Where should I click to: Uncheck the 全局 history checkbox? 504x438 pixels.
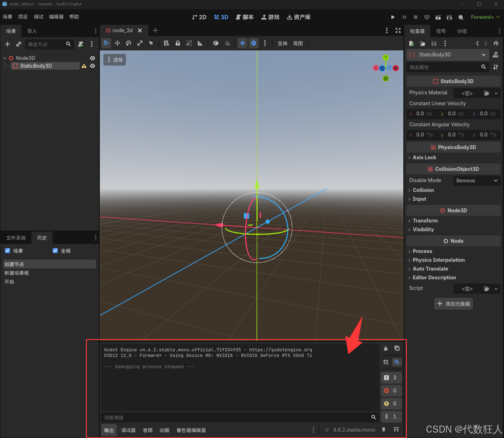55,251
